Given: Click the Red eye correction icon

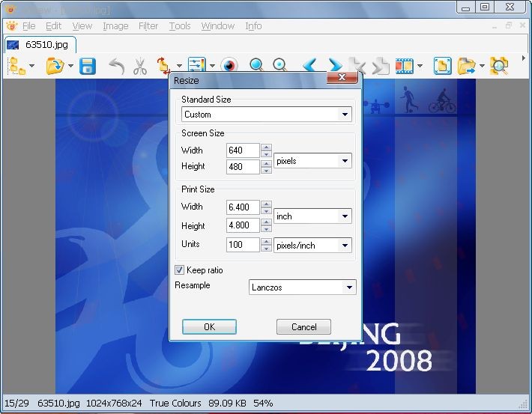Looking at the screenshot, I should [229, 64].
